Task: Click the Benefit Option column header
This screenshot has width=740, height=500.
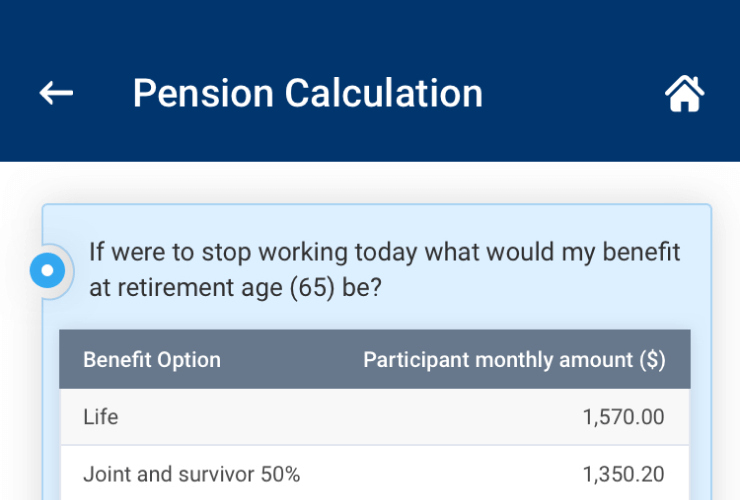Action: pos(152,360)
